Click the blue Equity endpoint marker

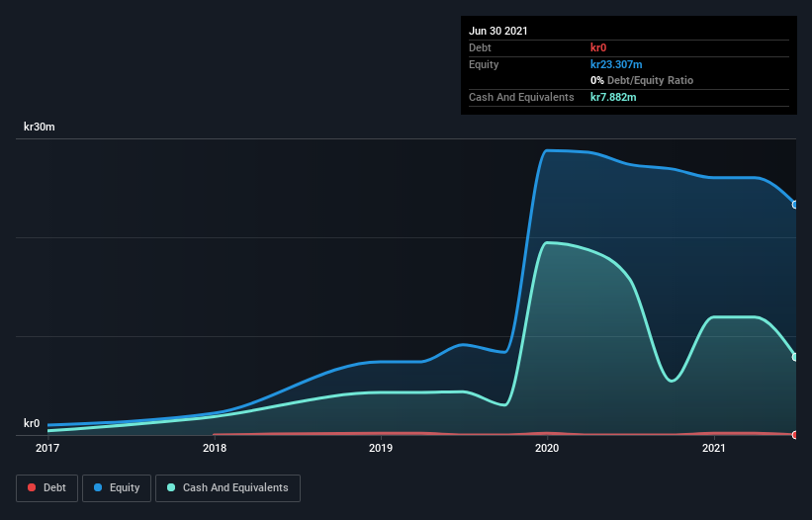pos(795,205)
